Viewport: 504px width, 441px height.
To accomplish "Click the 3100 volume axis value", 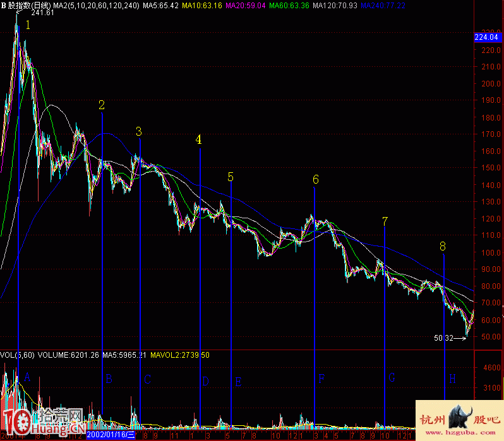I will pyautogui.click(x=492, y=387).
